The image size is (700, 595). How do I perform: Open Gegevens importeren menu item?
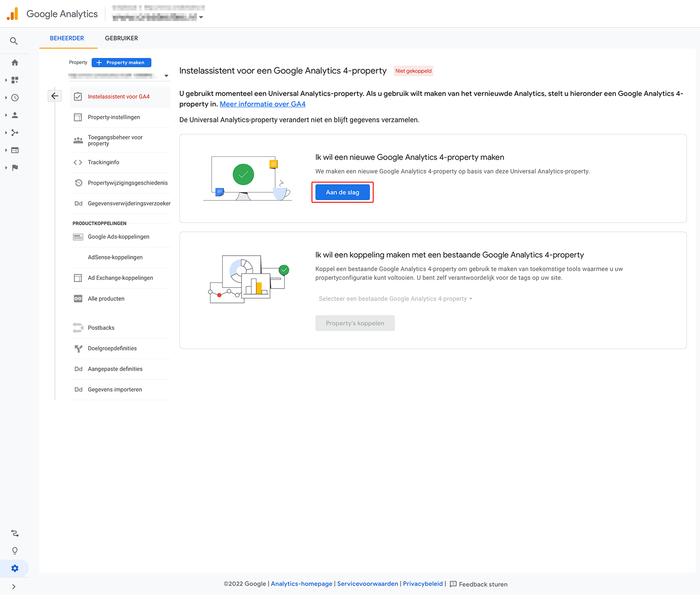point(120,390)
